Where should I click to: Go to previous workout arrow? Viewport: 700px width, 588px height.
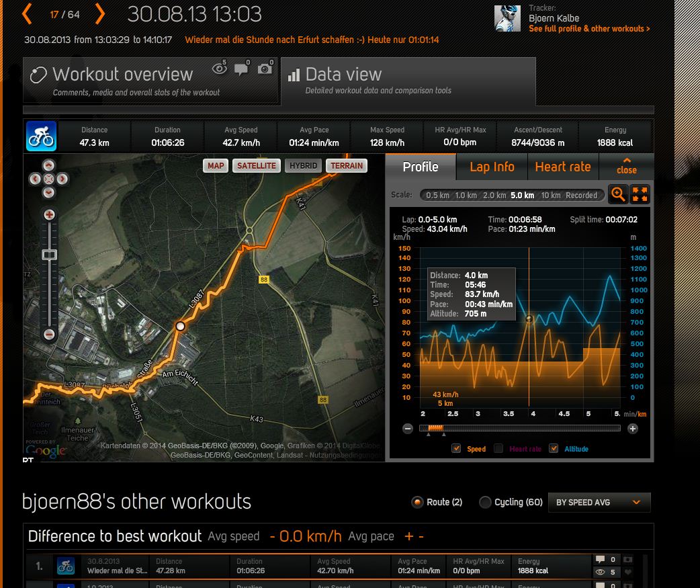[x=28, y=14]
